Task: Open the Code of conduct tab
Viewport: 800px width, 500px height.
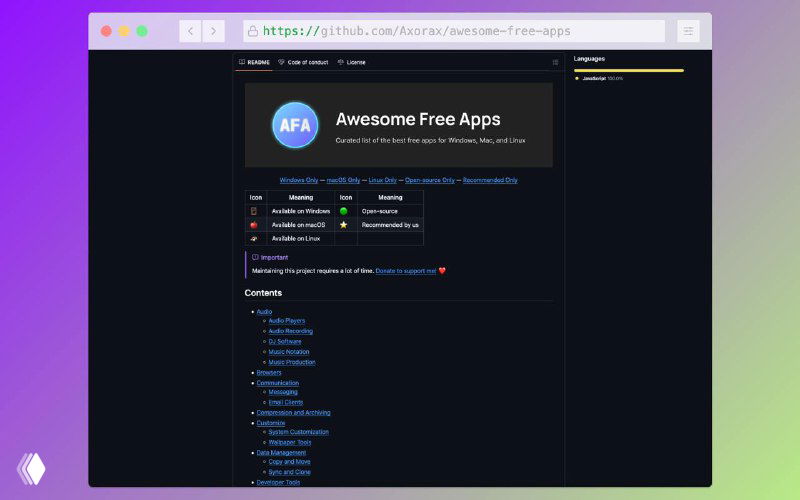Action: (305, 62)
